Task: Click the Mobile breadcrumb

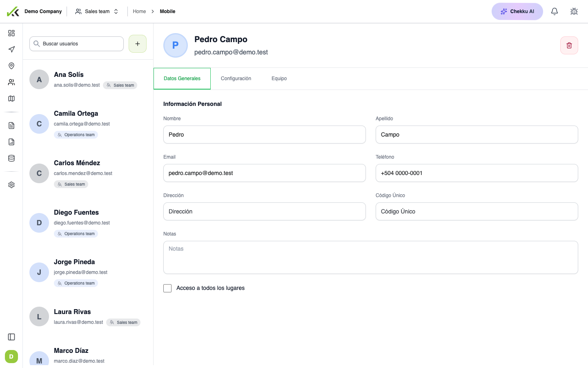Action: (x=167, y=11)
